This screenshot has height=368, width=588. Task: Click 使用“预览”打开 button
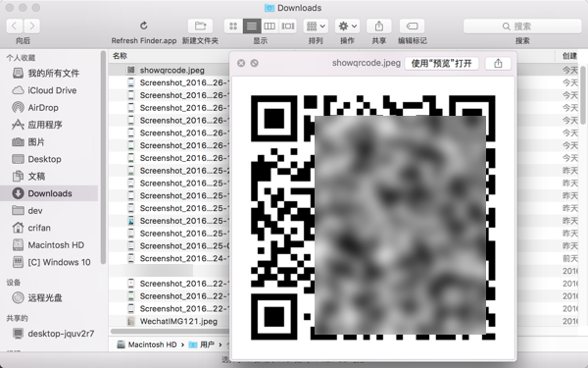(x=442, y=63)
